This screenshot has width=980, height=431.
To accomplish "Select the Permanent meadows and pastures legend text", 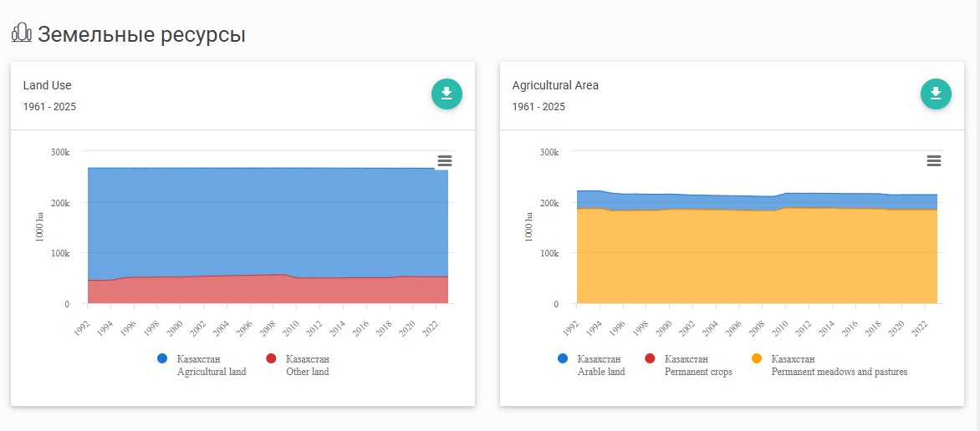I will click(839, 372).
